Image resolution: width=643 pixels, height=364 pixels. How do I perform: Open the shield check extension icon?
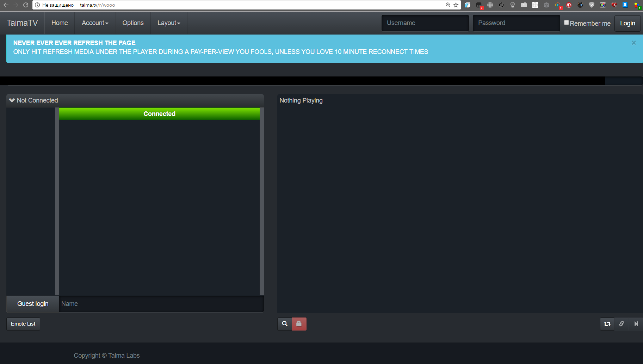click(592, 5)
